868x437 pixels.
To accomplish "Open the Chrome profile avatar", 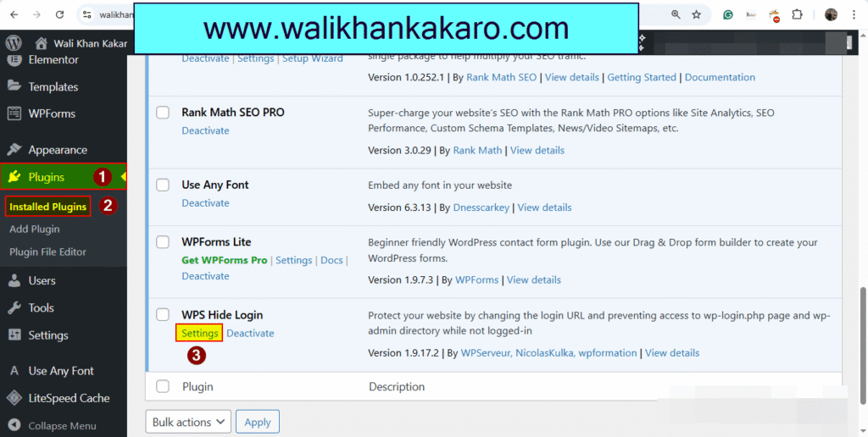I will click(831, 15).
